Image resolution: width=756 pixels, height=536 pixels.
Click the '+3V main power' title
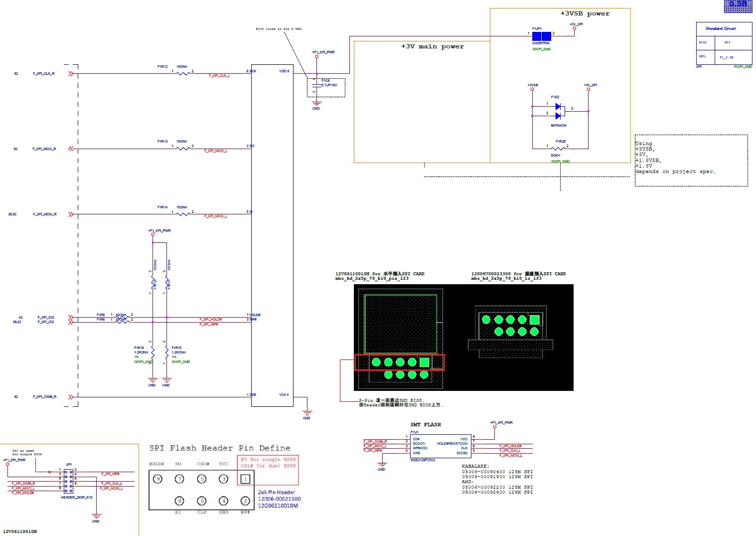pyautogui.click(x=433, y=46)
